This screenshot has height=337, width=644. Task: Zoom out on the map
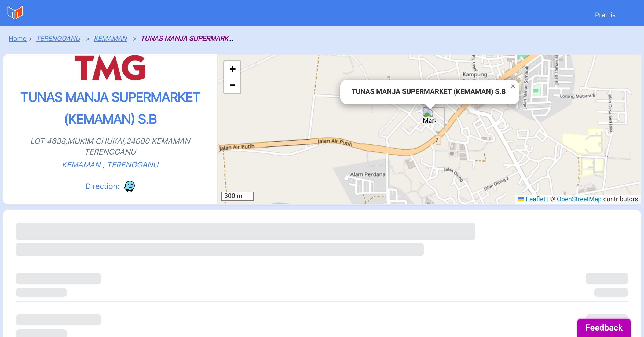pos(232,85)
